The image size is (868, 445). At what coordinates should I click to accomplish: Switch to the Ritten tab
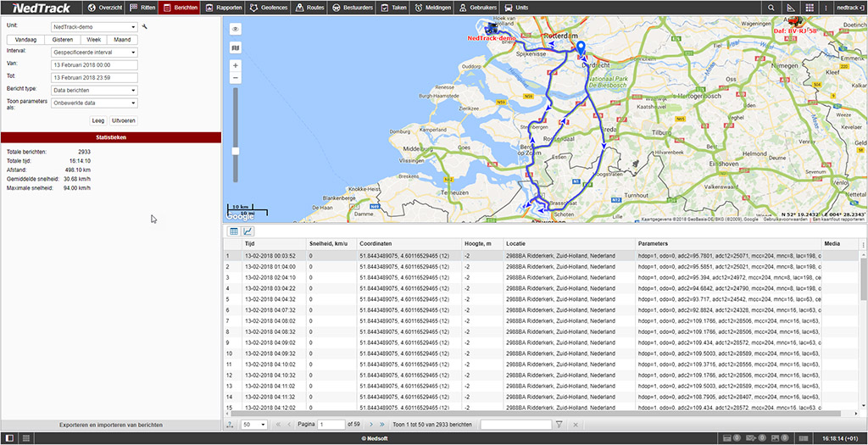pos(142,8)
